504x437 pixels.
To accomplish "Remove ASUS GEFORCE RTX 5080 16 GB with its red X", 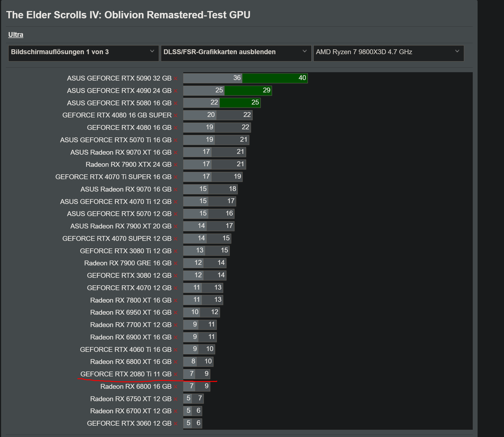I will pyautogui.click(x=176, y=103).
